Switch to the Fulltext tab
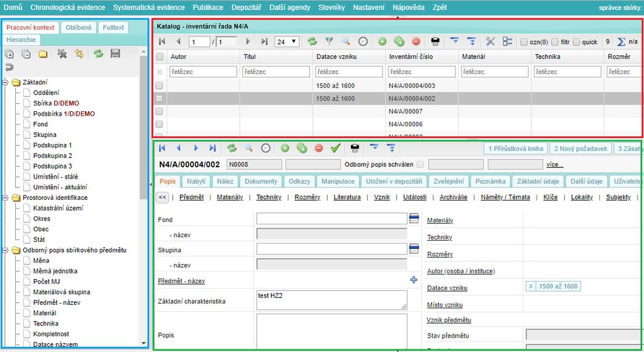The width and height of the screenshot is (644, 352). 113,28
